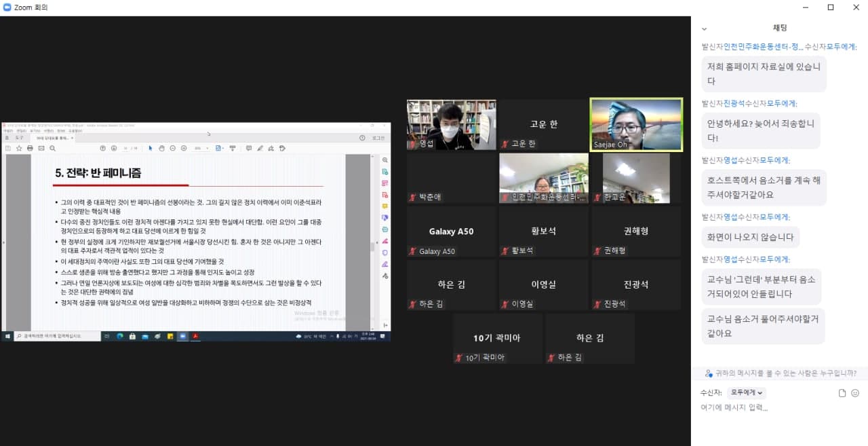The image size is (868, 446).
Task: Click the Windows Start button in shared screen
Action: pyautogui.click(x=7, y=336)
